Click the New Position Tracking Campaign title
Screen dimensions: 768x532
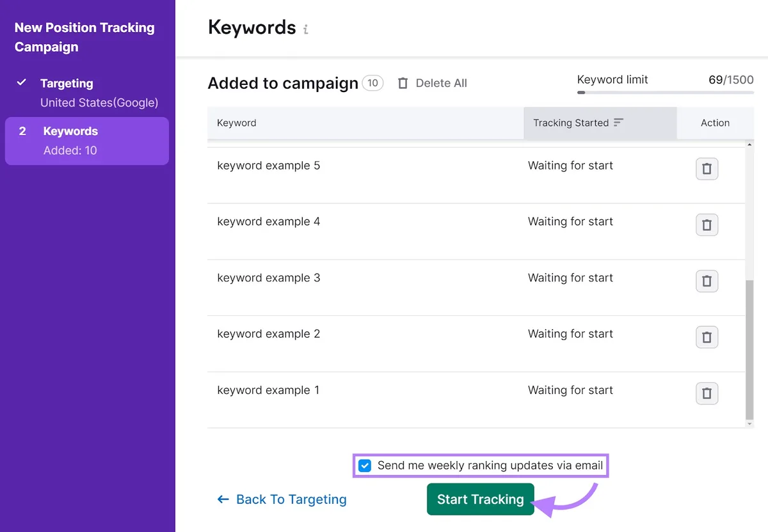click(x=84, y=37)
